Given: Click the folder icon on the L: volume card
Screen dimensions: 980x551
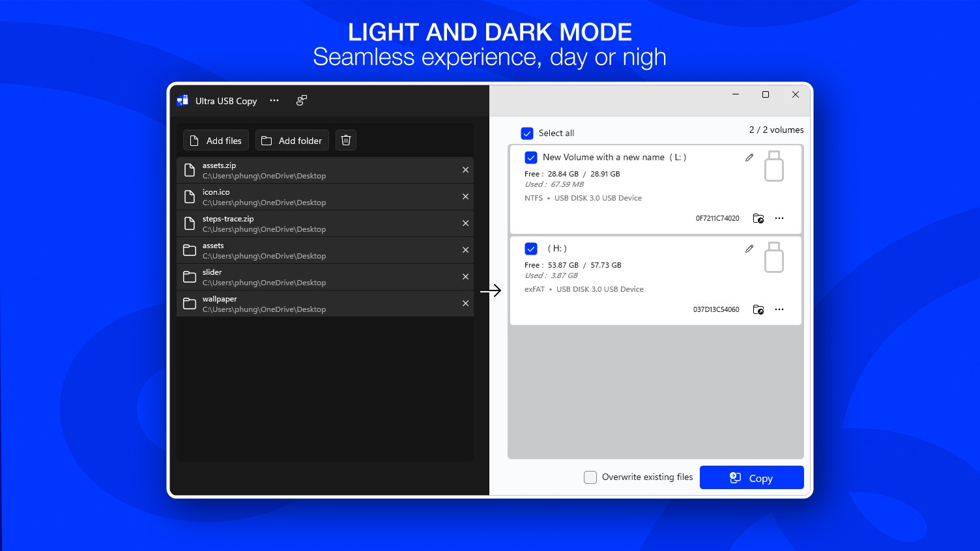Looking at the screenshot, I should [758, 218].
